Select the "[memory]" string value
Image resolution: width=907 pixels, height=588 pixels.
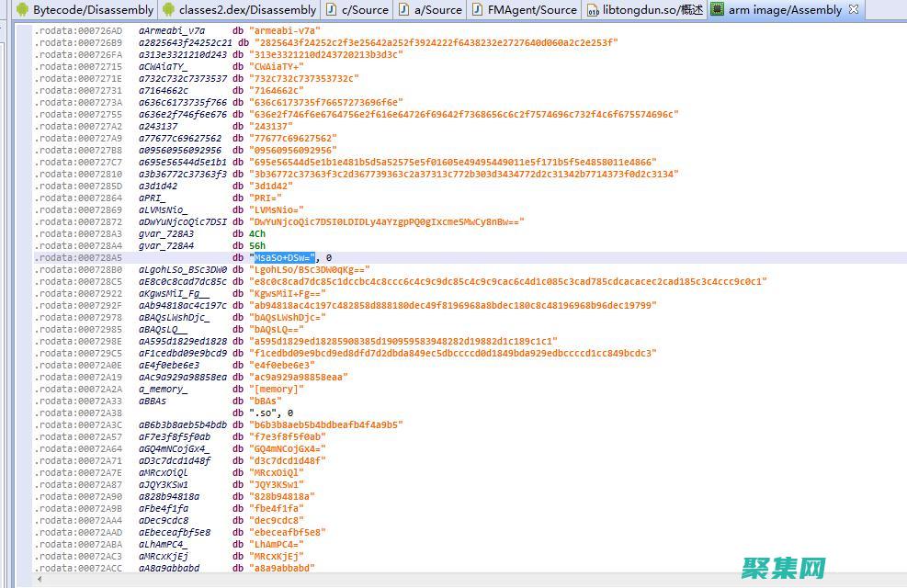pyautogui.click(x=275, y=390)
